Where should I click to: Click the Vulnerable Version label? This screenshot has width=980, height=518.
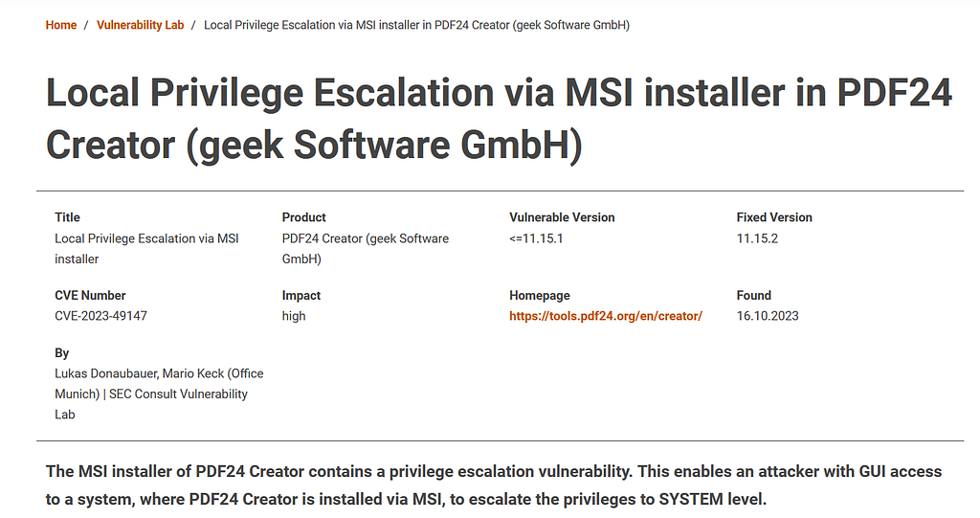(562, 217)
